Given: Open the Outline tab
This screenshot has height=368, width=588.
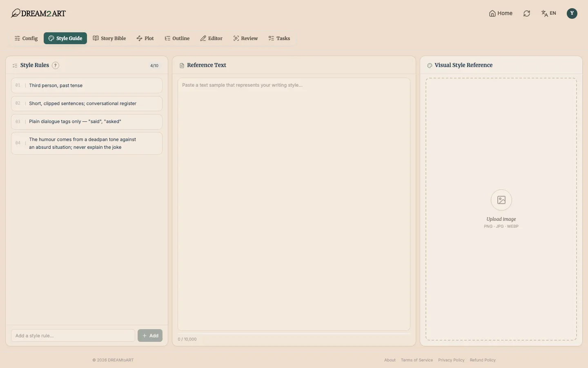Looking at the screenshot, I should click(177, 38).
